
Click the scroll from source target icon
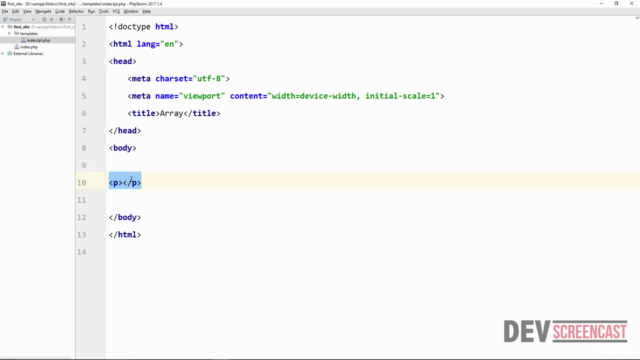(x=44, y=19)
